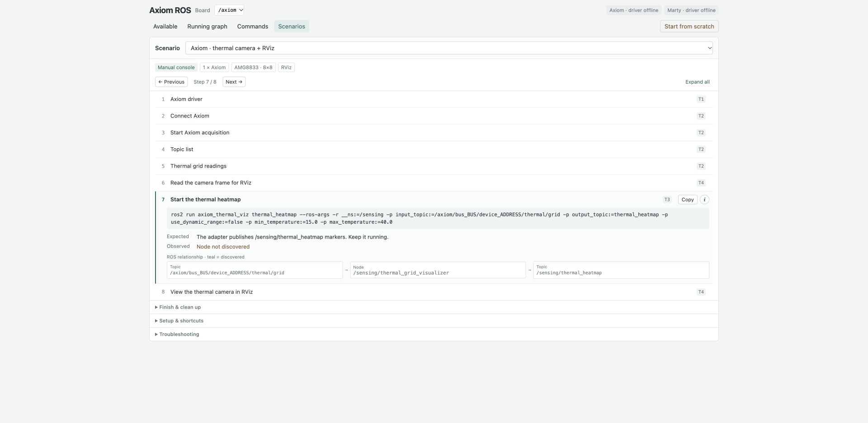Image resolution: width=868 pixels, height=423 pixels.
Task: Open step 1 Axiom driver
Action: (x=434, y=99)
